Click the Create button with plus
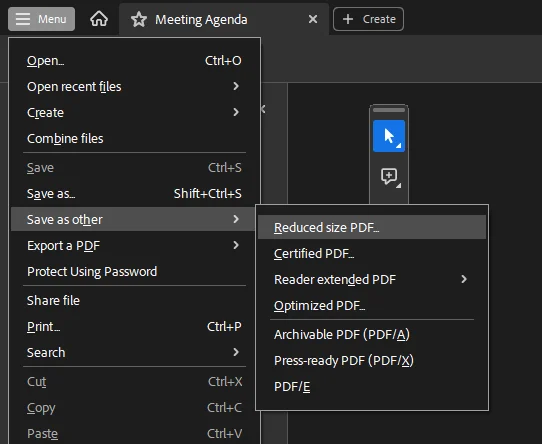 point(368,19)
